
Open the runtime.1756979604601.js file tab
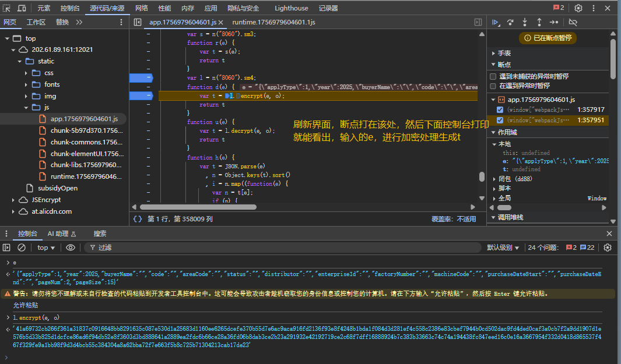point(273,22)
